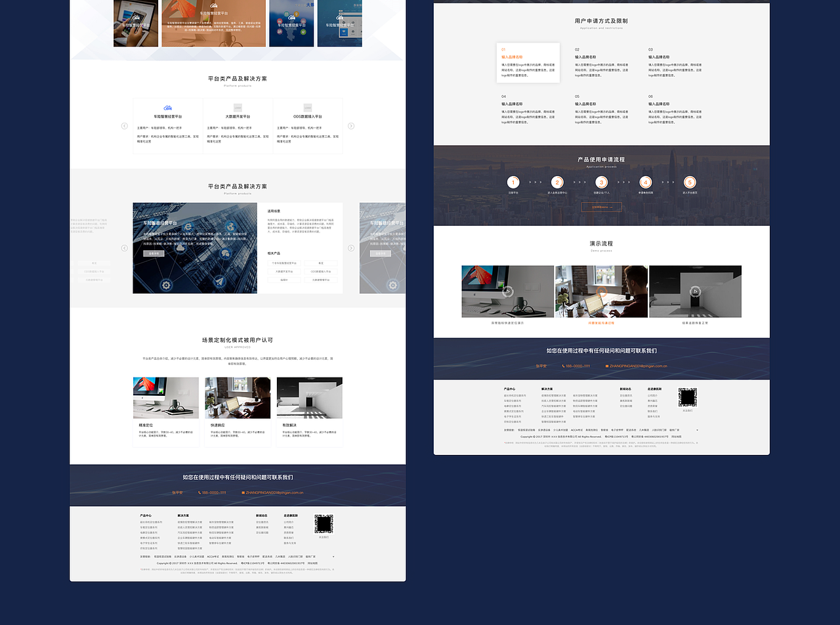Open the brand item numbered 04

click(x=528, y=109)
